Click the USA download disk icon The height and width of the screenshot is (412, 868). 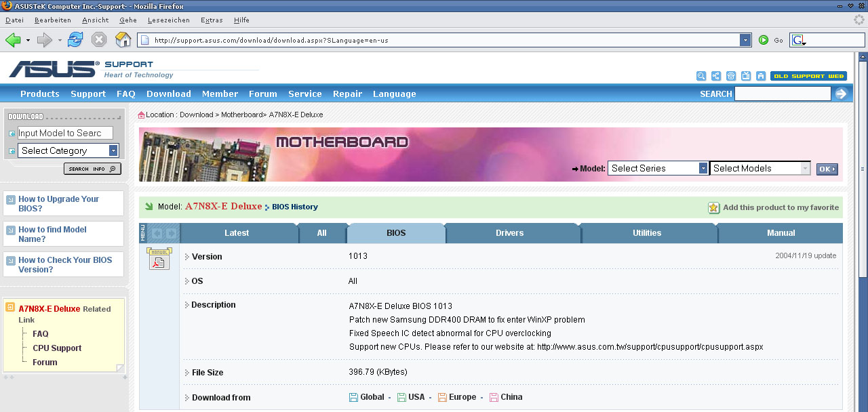coord(401,397)
